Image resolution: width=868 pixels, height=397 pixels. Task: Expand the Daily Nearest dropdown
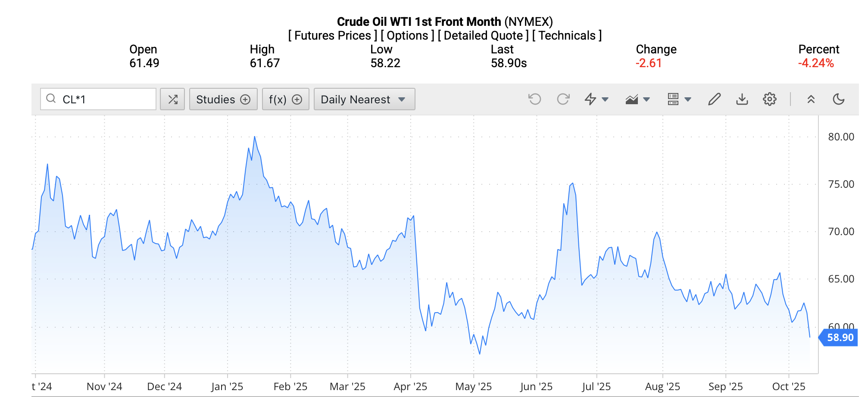[364, 99]
